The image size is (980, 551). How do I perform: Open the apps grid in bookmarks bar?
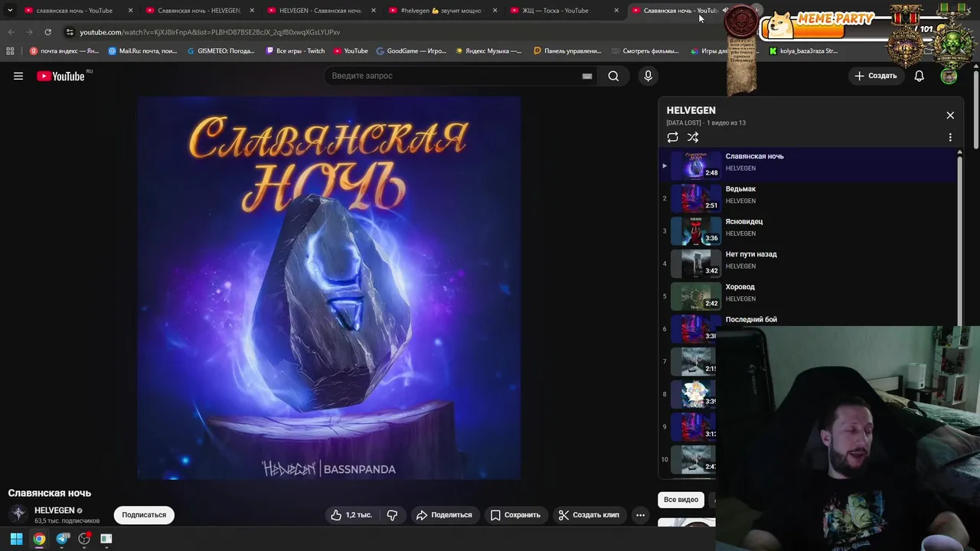click(x=10, y=51)
